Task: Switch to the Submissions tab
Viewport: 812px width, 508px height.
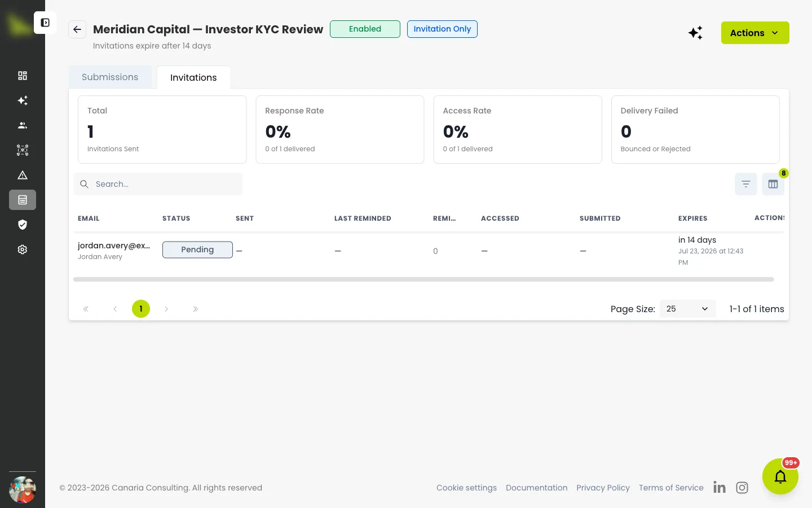Action: (110, 77)
